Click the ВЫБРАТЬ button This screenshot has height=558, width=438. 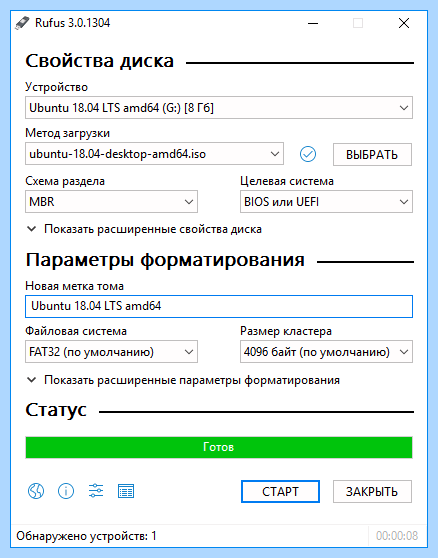tap(372, 154)
